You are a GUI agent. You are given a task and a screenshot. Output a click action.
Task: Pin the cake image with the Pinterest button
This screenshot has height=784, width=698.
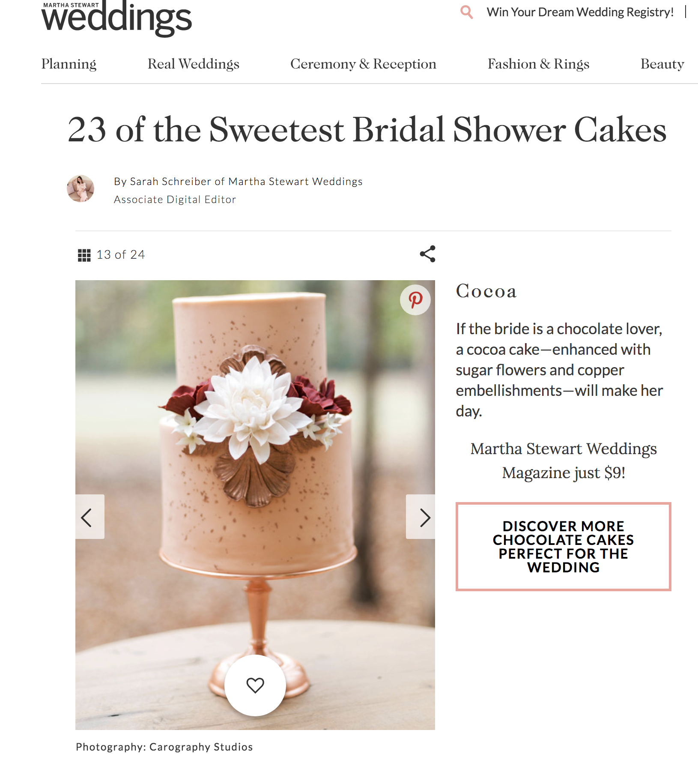(x=415, y=300)
